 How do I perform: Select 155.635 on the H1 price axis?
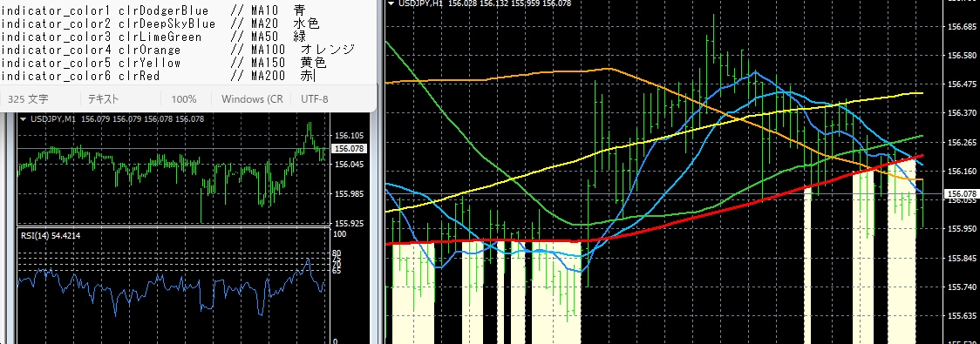click(963, 316)
